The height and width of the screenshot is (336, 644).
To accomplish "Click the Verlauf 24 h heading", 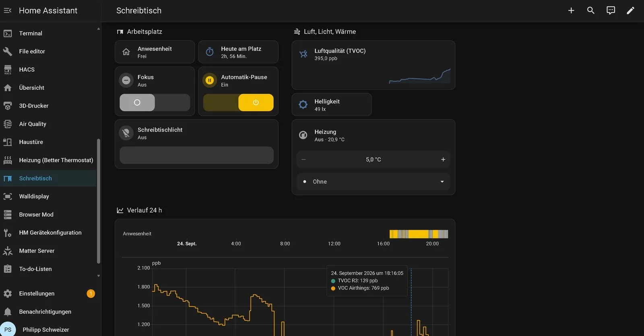I will click(x=144, y=210).
